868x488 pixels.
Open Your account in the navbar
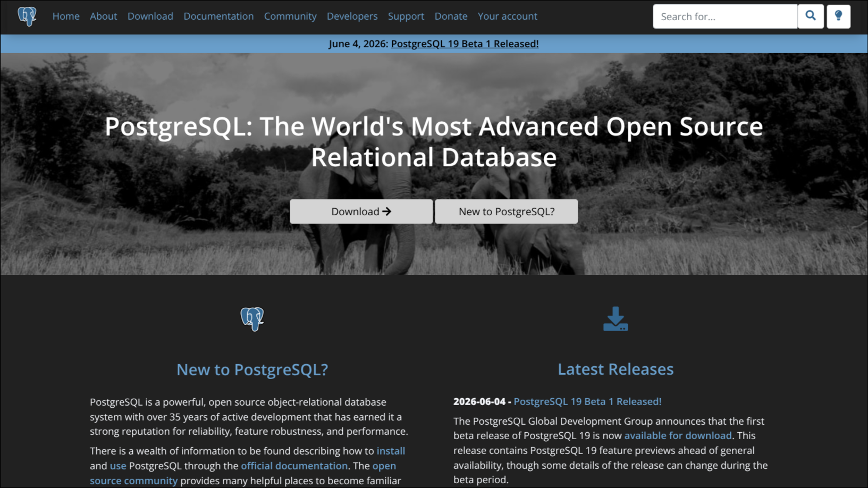[507, 16]
